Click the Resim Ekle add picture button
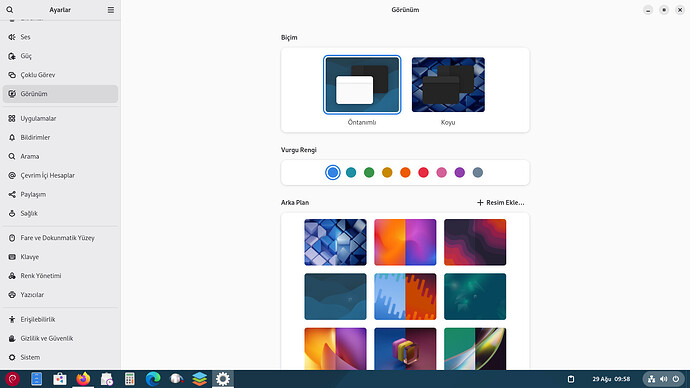Screen dimensions: 690x388 (x=500, y=202)
